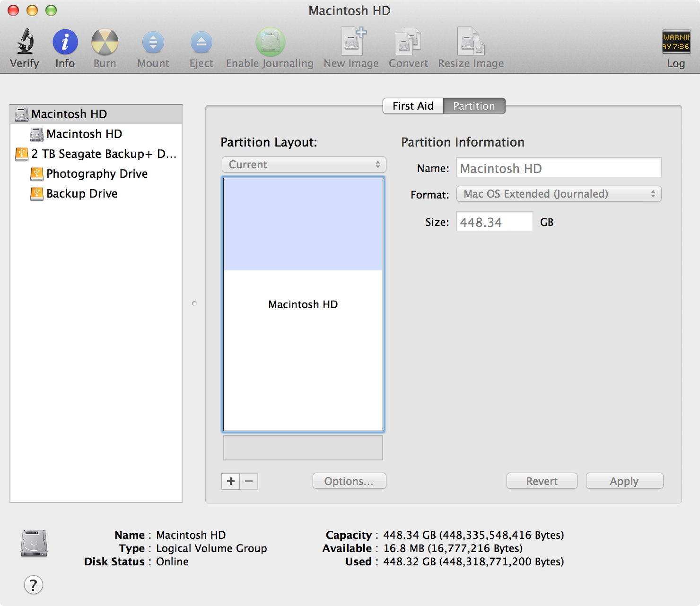Screen dimensions: 700x606
Task: Click the sidebar splitter handle dot
Action: [x=194, y=303]
